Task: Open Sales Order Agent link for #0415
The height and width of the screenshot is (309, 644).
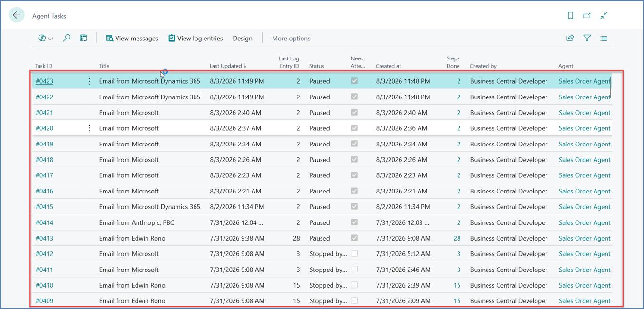Action: coord(585,207)
